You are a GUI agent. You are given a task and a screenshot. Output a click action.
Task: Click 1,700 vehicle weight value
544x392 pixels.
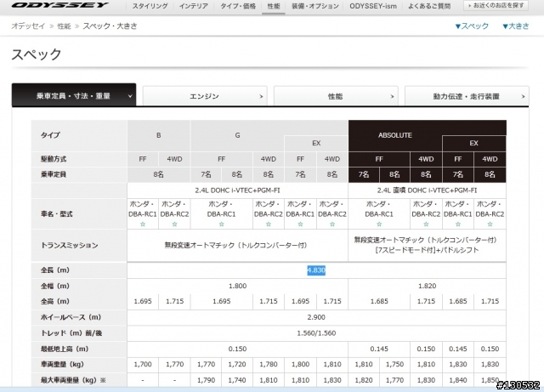coord(143,365)
